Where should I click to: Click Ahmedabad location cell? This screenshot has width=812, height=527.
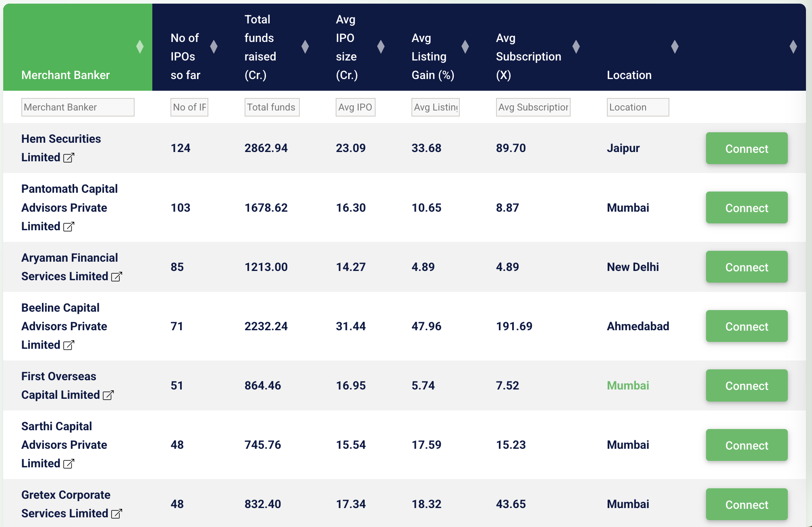click(638, 326)
